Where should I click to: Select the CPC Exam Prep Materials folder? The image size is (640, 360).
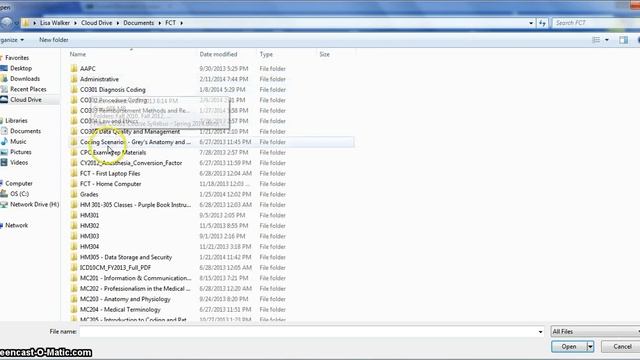click(x=113, y=153)
